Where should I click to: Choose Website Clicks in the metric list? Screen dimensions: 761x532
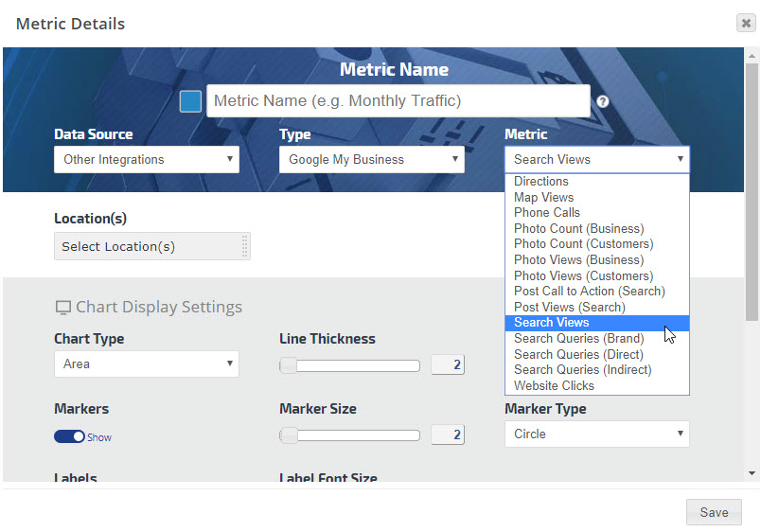click(x=554, y=385)
